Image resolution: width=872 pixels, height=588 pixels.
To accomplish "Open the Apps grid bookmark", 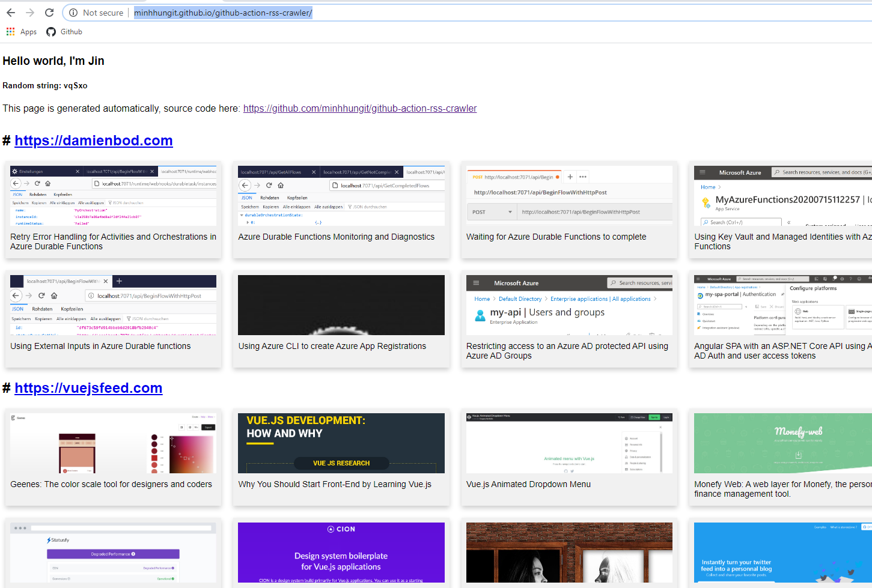I will 22,32.
